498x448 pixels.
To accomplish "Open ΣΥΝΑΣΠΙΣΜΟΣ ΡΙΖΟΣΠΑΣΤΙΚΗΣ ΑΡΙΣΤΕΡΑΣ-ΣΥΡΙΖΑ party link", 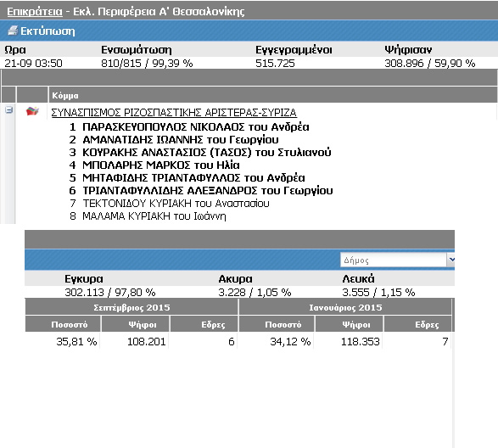I will click(174, 113).
